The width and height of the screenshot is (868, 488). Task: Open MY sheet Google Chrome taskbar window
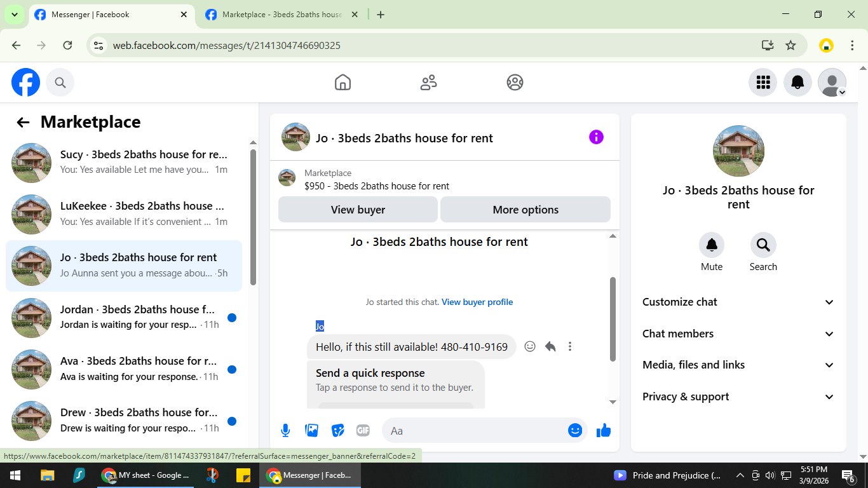146,475
